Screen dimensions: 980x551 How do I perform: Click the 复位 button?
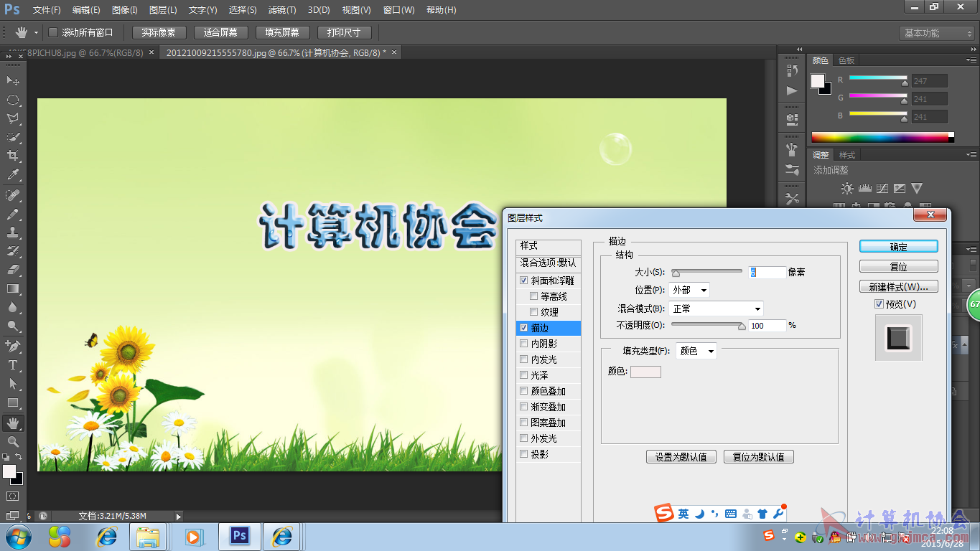pyautogui.click(x=899, y=266)
